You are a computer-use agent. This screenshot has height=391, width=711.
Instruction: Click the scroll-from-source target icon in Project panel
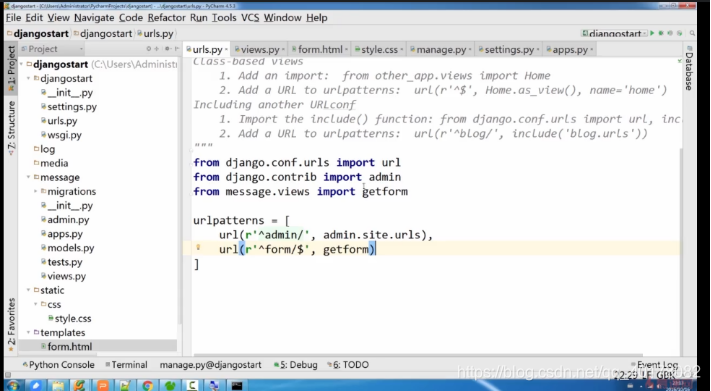[x=148, y=49]
